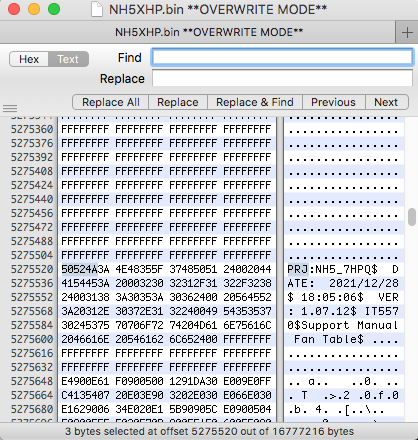The height and width of the screenshot is (440, 418).
Task: Click hex value 2046616E in row 5275600
Action: coord(85,339)
